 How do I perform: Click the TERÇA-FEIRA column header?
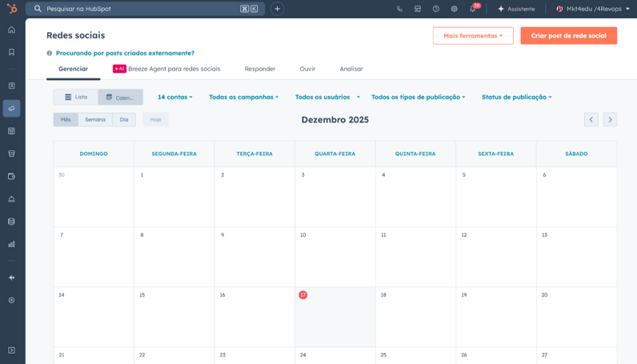254,154
